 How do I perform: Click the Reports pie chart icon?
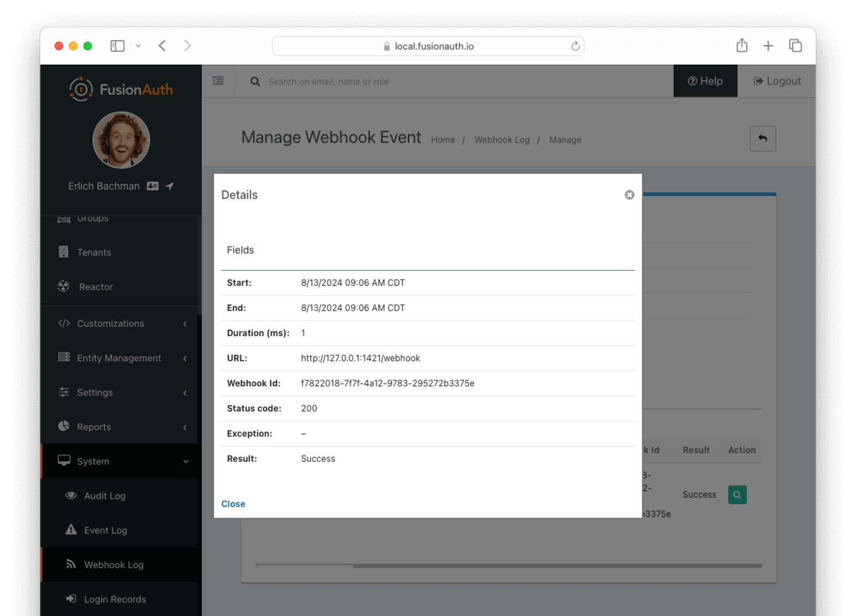click(x=64, y=426)
